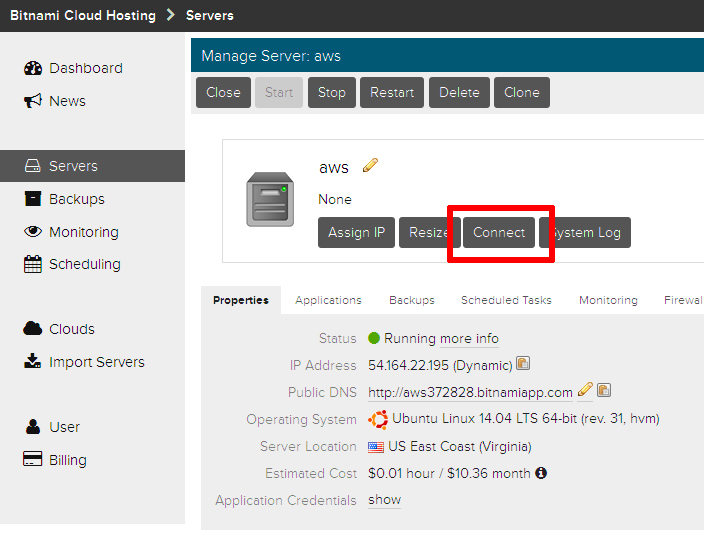
Task: Click the more info status link
Action: pyautogui.click(x=469, y=338)
